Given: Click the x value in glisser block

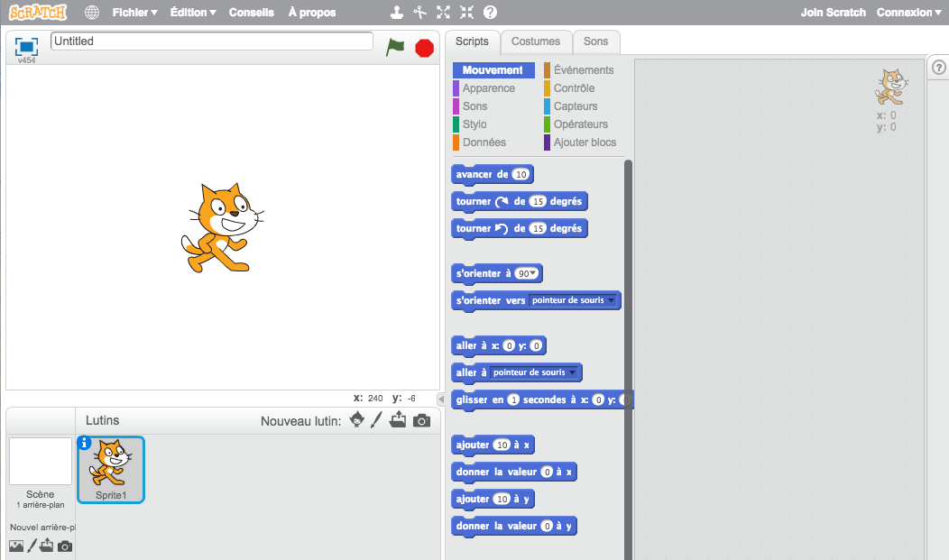Looking at the screenshot, I should coord(599,399).
